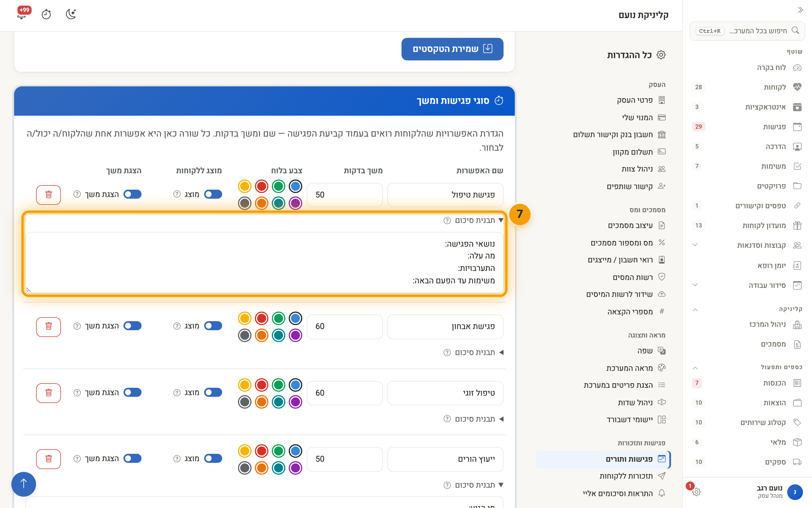
Task: Expand תבנית סיכום under טיפול זוגי
Action: coord(479,419)
